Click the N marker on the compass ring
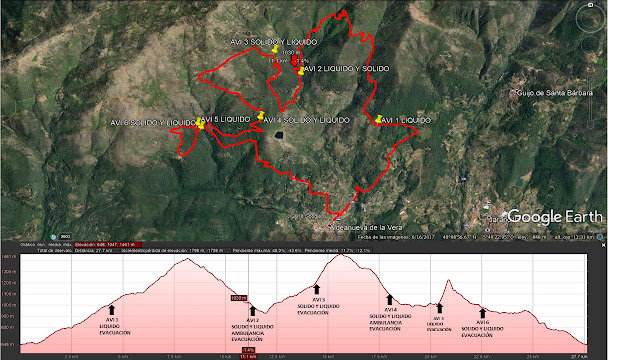This screenshot has height=360, width=640. pos(590,5)
